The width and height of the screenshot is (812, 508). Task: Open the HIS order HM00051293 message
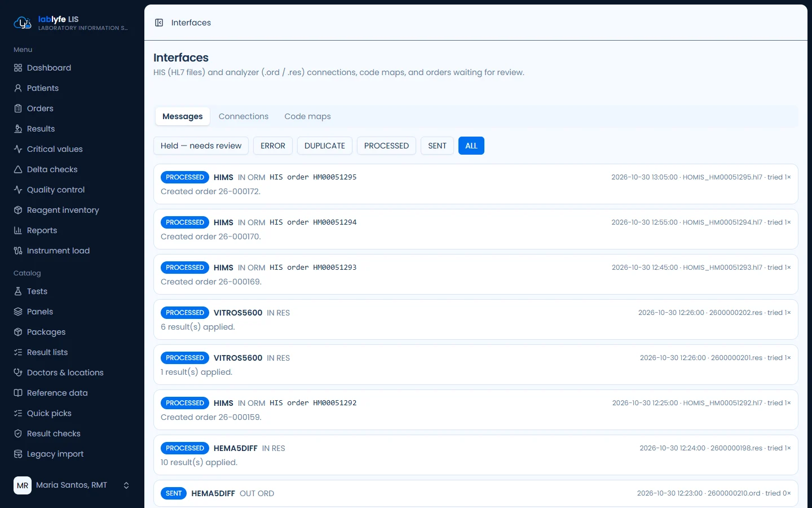476,274
